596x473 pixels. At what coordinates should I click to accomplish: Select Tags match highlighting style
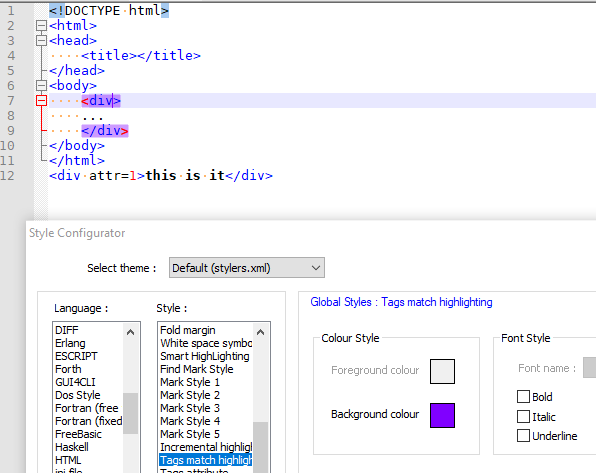(206, 460)
